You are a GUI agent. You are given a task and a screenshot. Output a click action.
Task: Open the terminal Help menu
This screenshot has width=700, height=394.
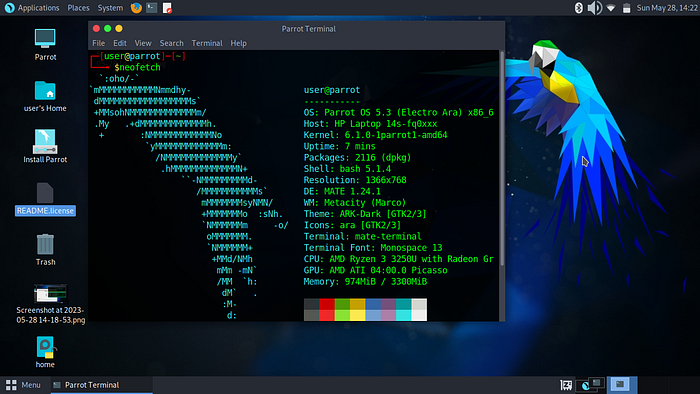pos(238,43)
